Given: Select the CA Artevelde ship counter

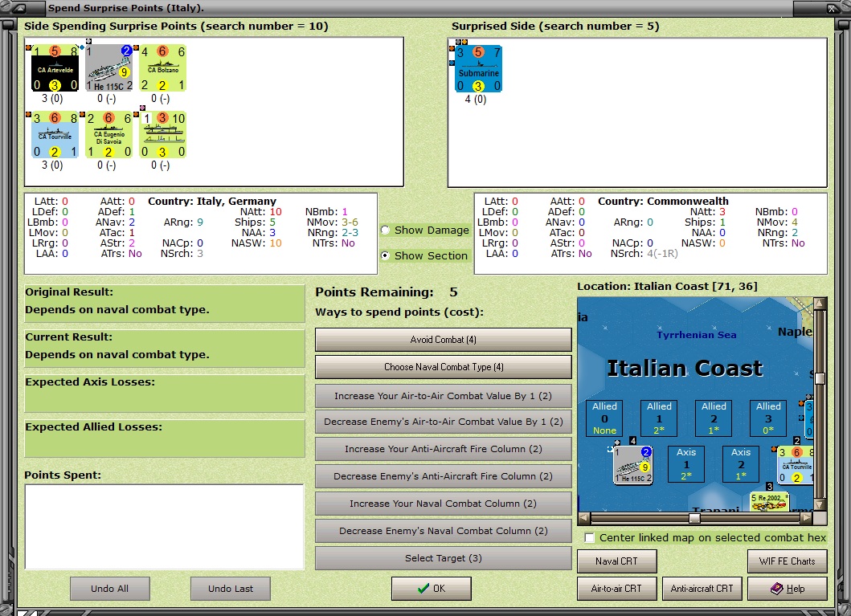Looking at the screenshot, I should pyautogui.click(x=55, y=68).
